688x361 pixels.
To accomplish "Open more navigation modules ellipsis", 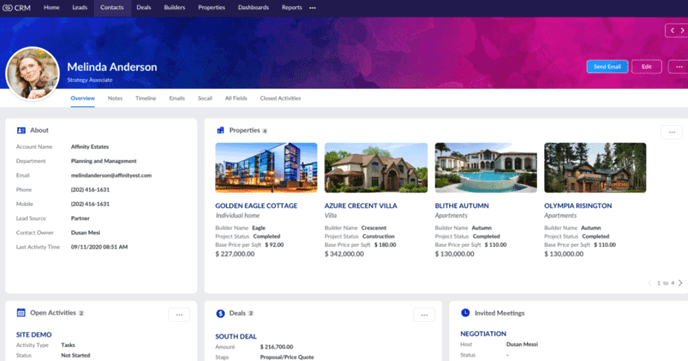I will (312, 8).
